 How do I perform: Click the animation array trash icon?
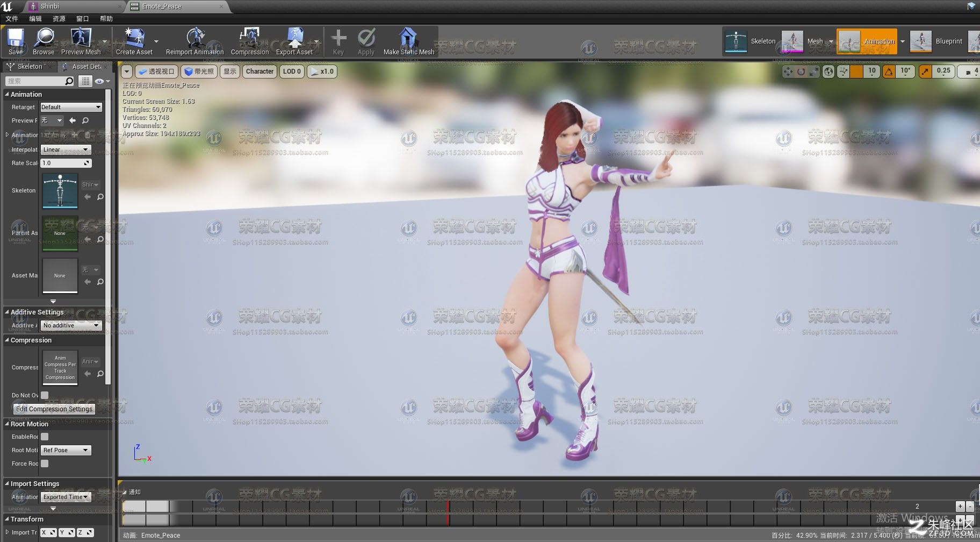coord(88,135)
